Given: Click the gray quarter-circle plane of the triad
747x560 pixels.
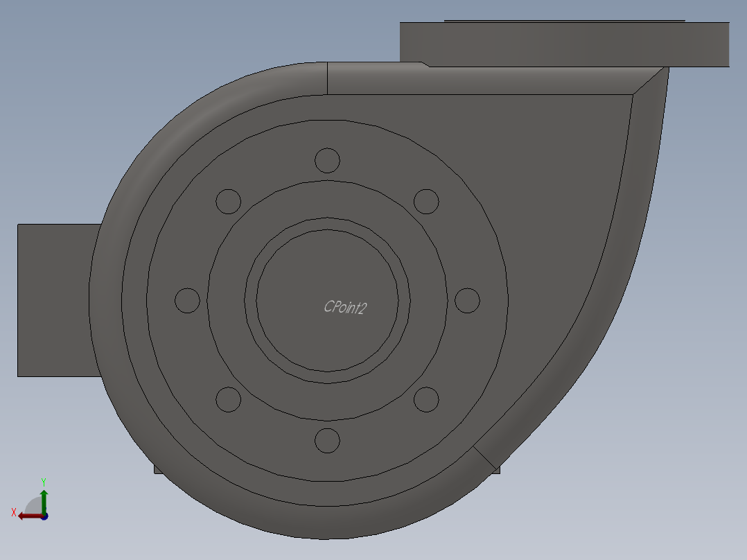Looking at the screenshot, I should tap(32, 503).
